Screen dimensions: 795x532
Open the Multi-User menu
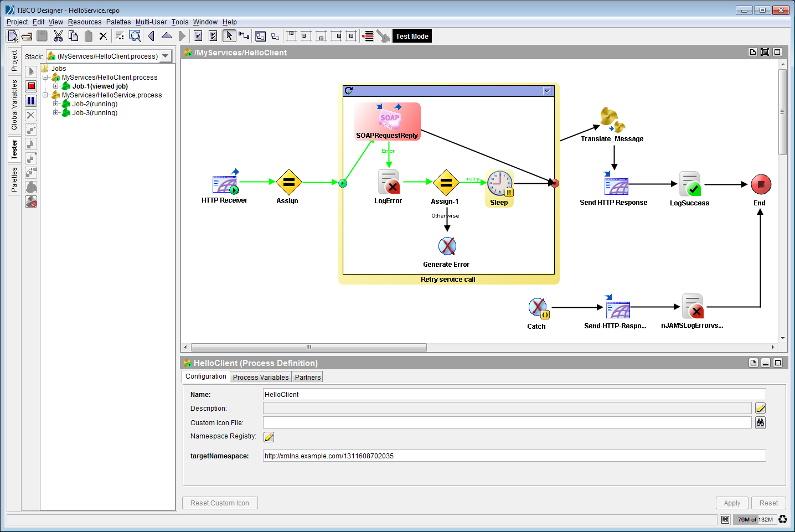[151, 22]
